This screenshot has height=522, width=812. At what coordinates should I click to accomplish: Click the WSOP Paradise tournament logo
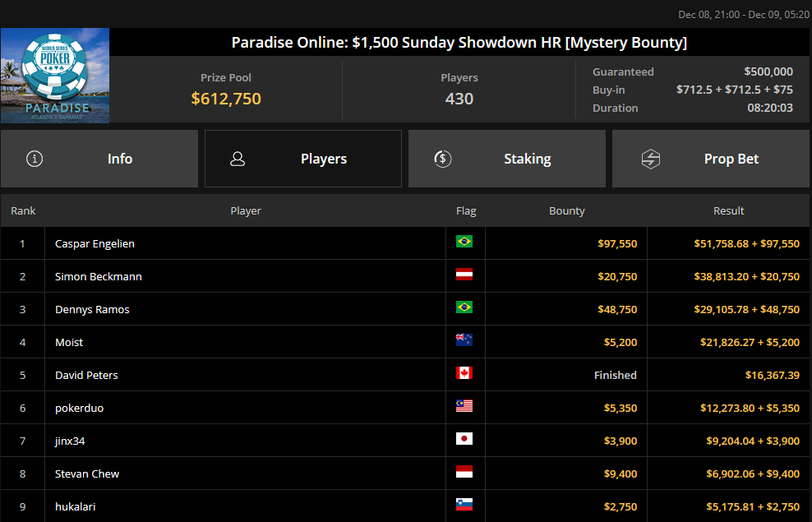click(55, 76)
